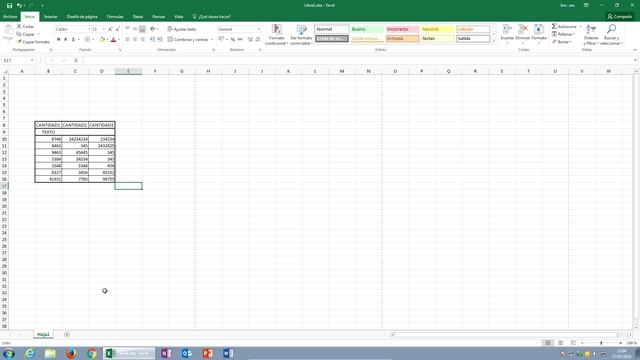
Task: Open the Archivo tab
Action: (x=10, y=17)
